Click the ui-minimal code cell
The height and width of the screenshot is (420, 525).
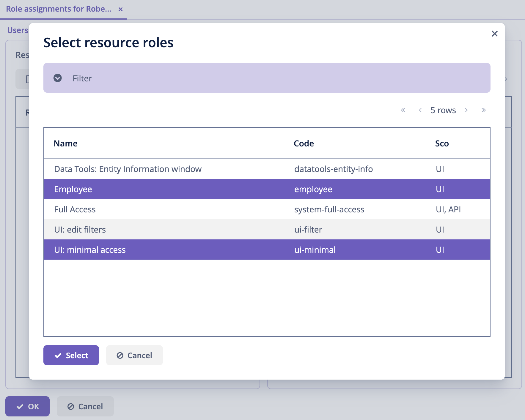click(x=315, y=250)
